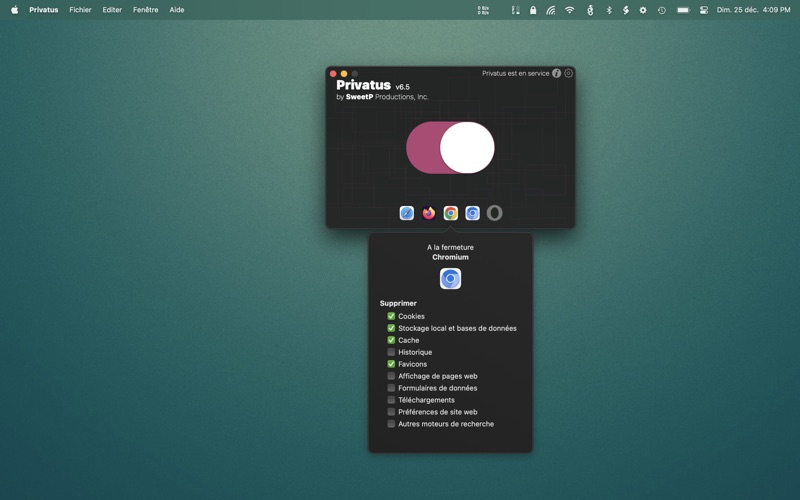Uncheck the Cache checkbox
800x500 pixels.
click(391, 340)
